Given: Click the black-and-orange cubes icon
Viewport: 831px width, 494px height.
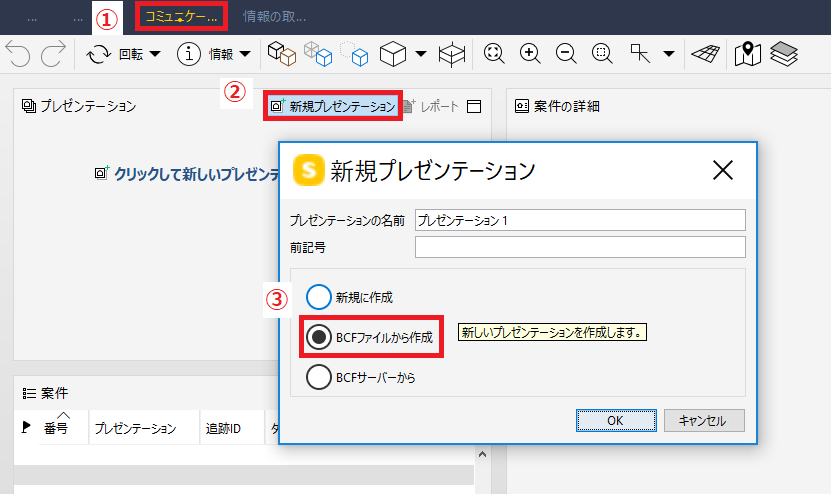Looking at the screenshot, I should [281, 54].
